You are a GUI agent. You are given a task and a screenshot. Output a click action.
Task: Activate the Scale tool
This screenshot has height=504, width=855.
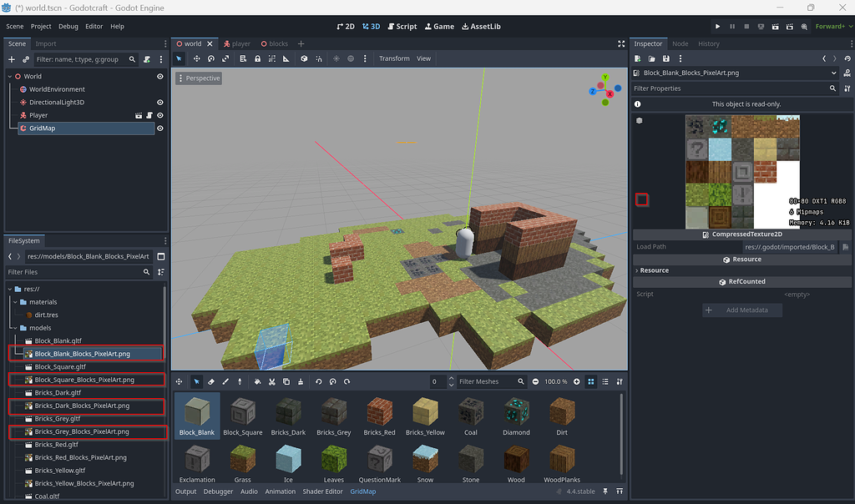coord(226,58)
